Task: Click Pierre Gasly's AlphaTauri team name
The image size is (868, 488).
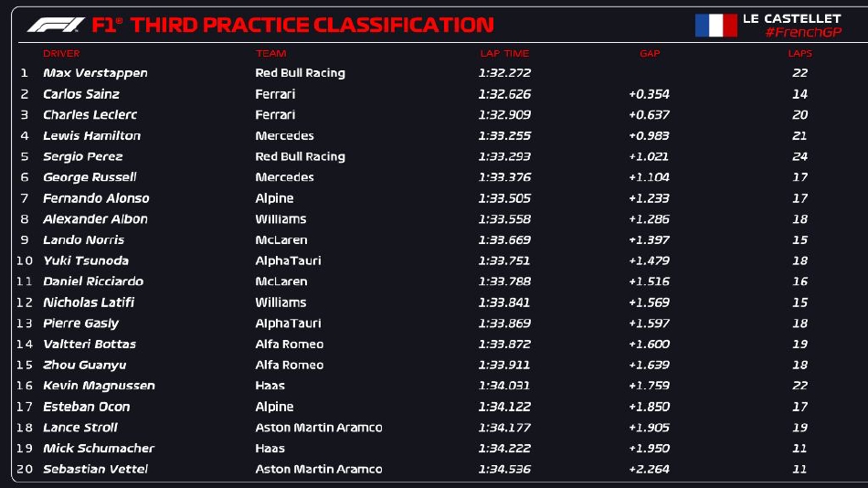Action: point(288,324)
